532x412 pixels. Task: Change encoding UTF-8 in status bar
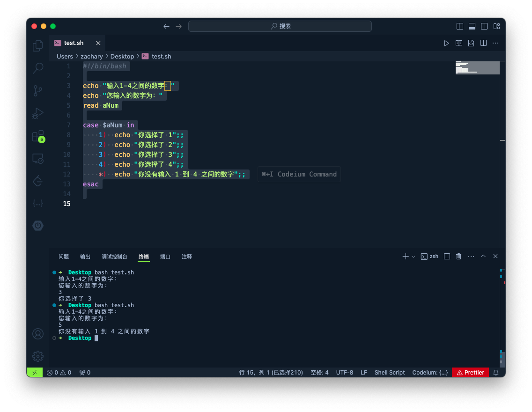(344, 373)
